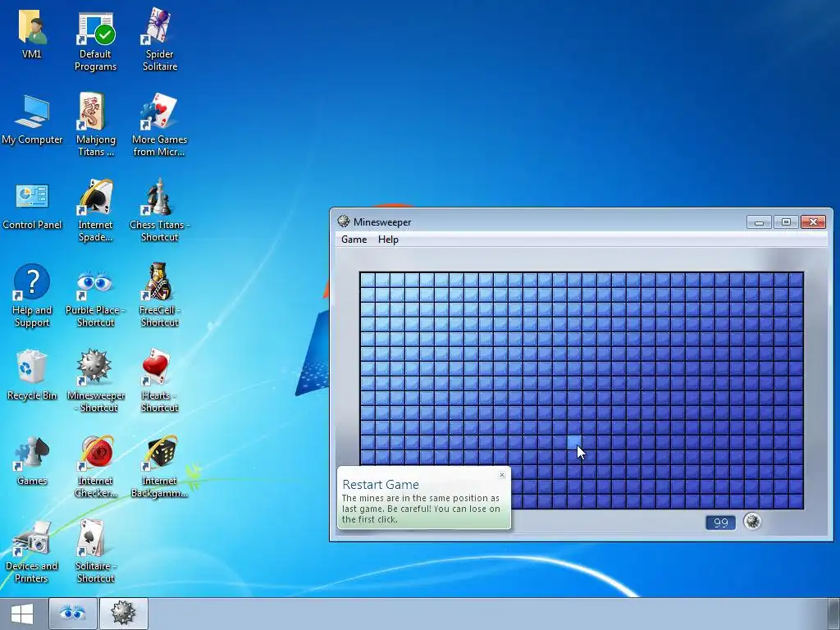Screen dimensions: 840x630
Task: Switch to Purble Place taskbar button
Action: click(x=73, y=614)
